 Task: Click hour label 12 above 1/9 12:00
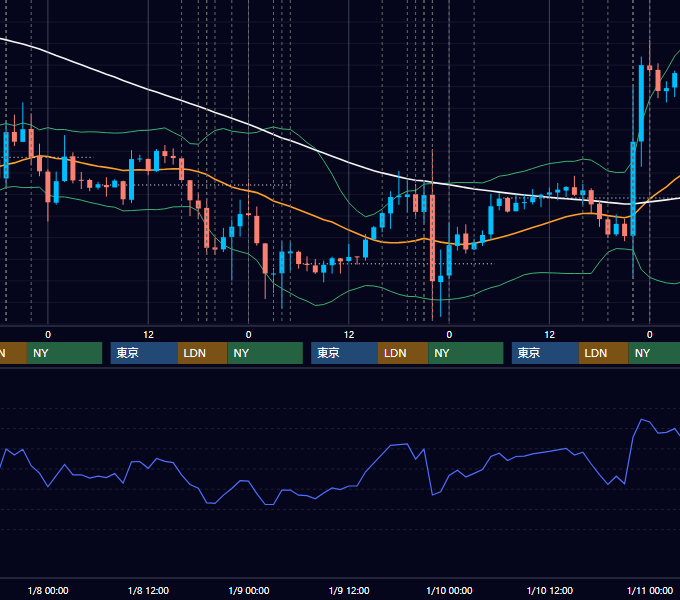coord(349,335)
